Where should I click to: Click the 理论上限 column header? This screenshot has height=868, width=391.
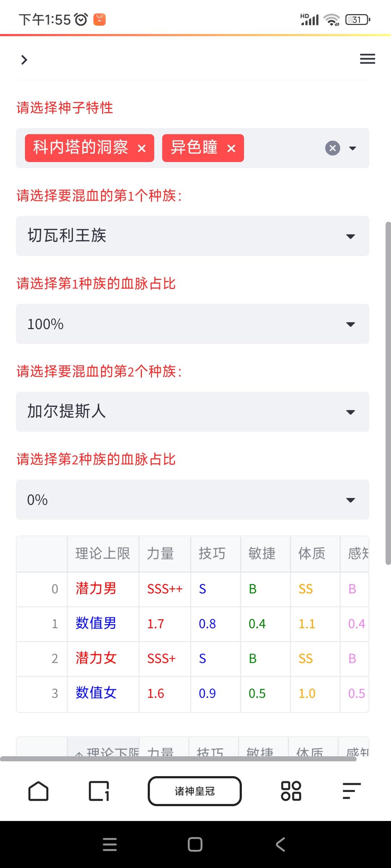103,554
